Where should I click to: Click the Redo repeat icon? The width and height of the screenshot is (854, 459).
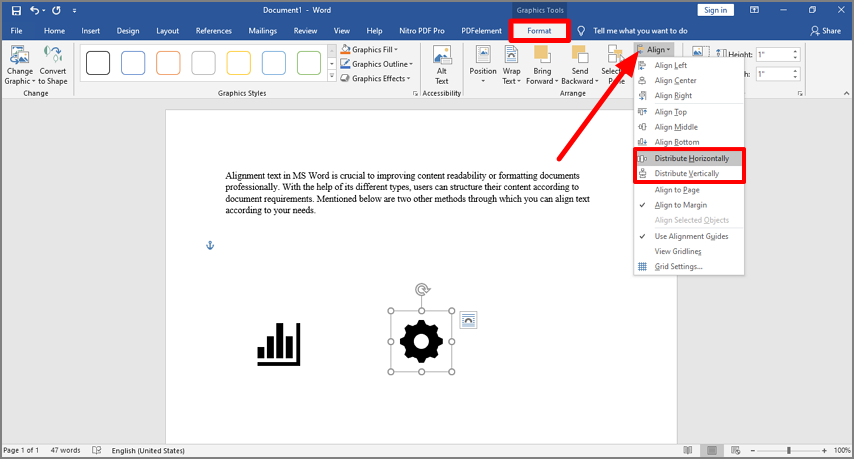57,10
